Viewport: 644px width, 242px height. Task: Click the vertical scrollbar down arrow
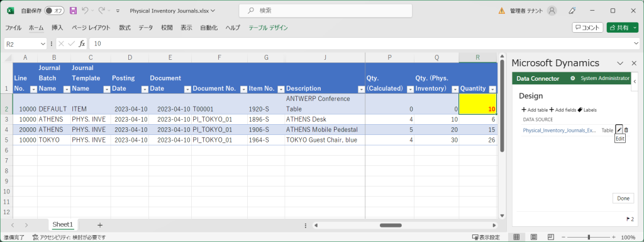click(501, 216)
